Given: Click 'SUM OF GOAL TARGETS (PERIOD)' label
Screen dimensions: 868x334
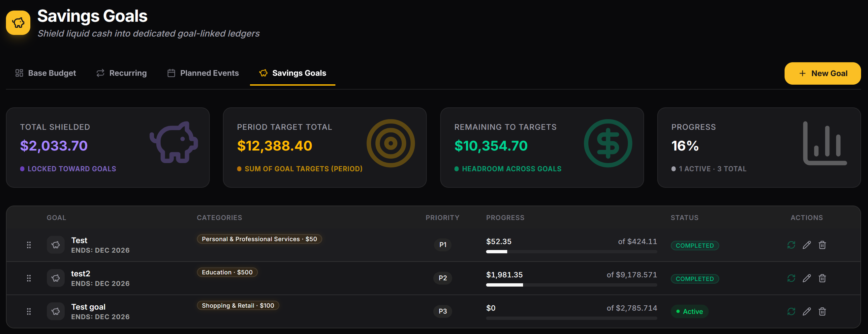Looking at the screenshot, I should (303, 169).
